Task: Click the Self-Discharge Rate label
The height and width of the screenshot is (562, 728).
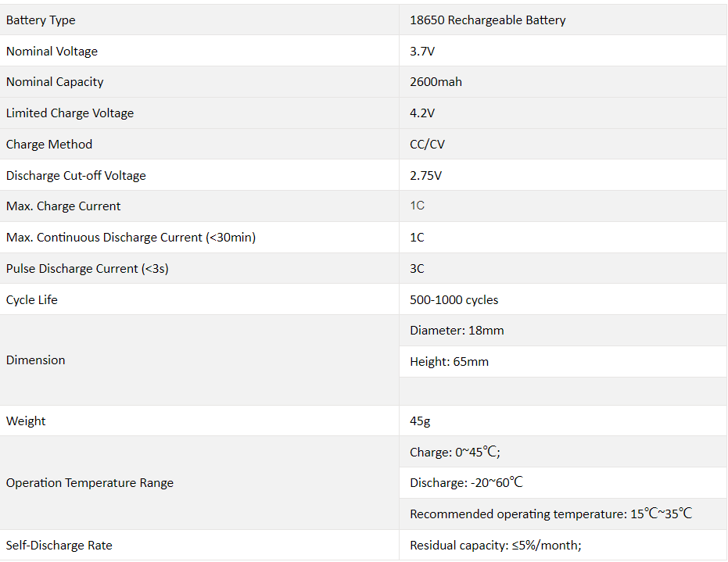Action: (59, 546)
